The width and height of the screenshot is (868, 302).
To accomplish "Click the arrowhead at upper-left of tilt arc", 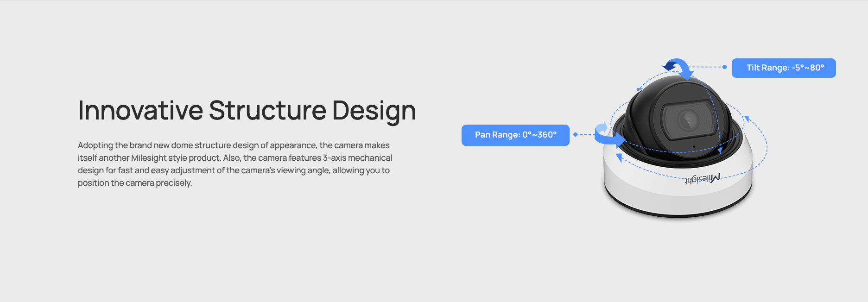I will [x=640, y=88].
